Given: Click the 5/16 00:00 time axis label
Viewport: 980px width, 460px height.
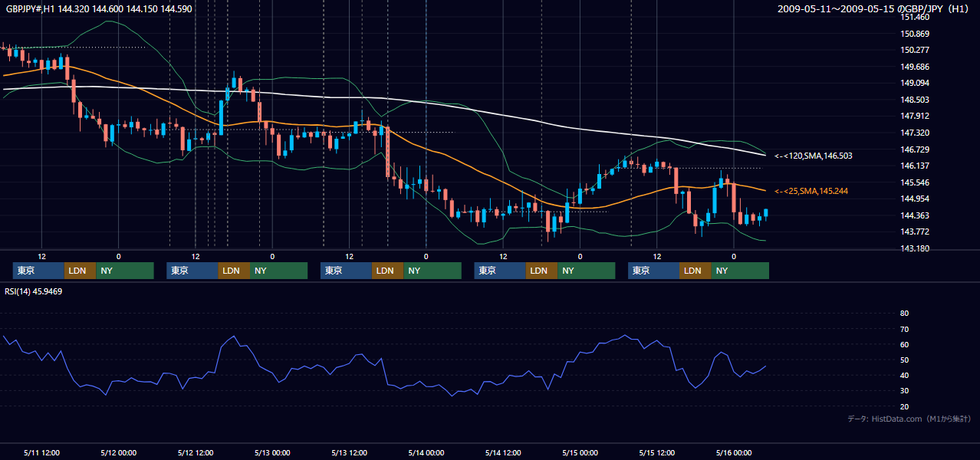Looking at the screenshot, I should (734, 452).
